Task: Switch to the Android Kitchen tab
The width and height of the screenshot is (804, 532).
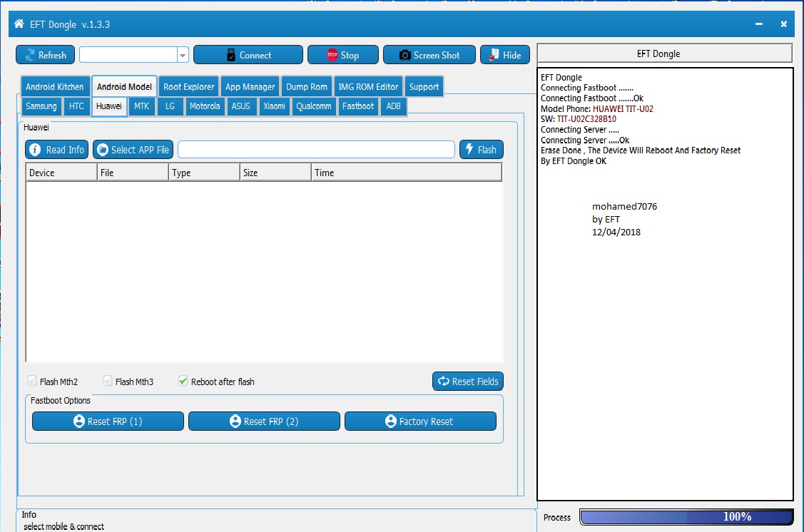Action: point(55,86)
